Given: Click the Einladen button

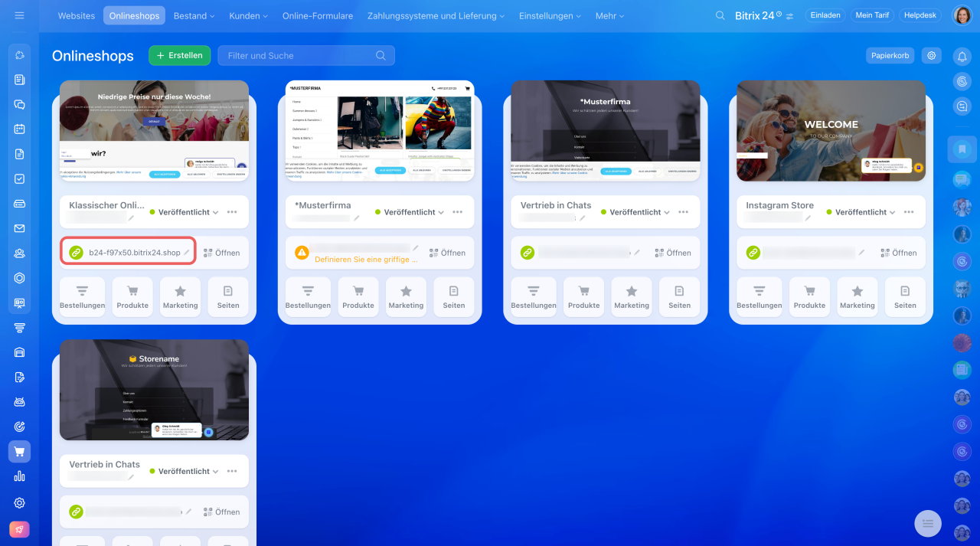Looking at the screenshot, I should tap(825, 15).
